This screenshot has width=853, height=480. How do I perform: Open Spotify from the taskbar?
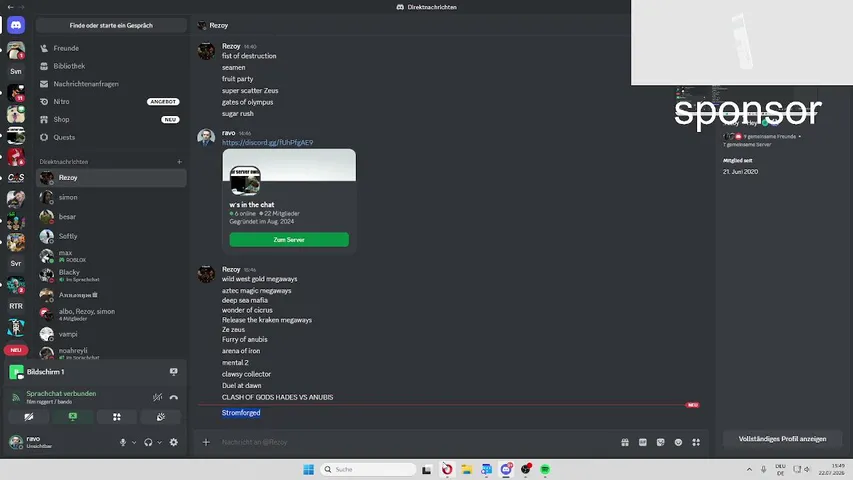tap(545, 469)
